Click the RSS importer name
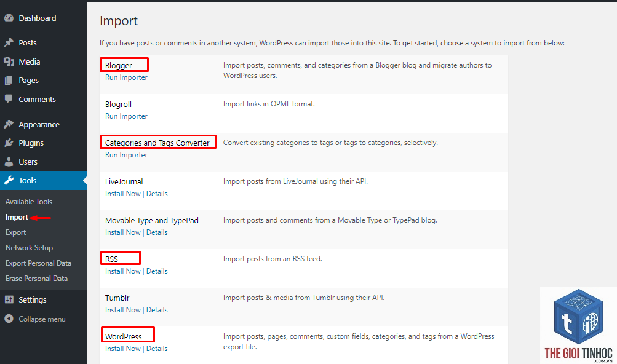Screen dimensions: 617x364 point(111,259)
